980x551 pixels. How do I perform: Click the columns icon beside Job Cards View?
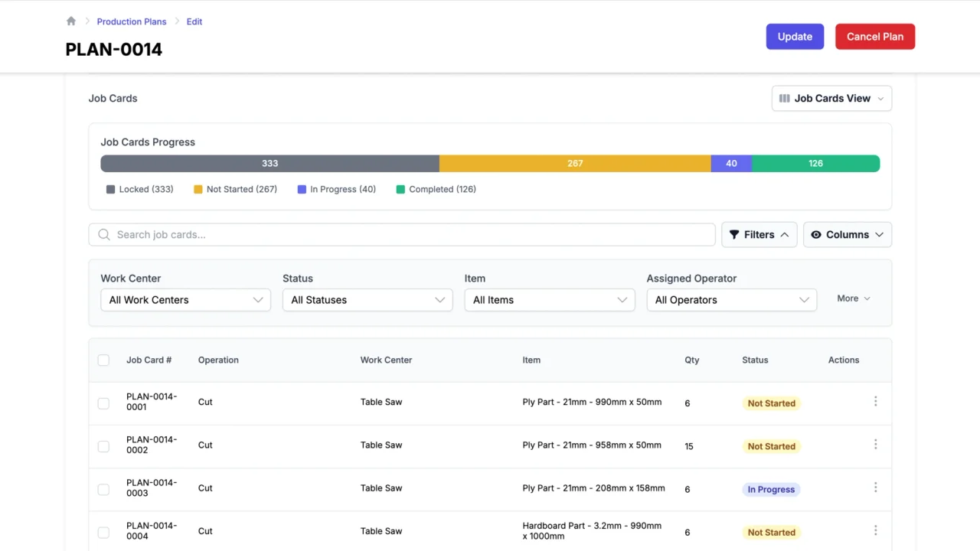[784, 98]
